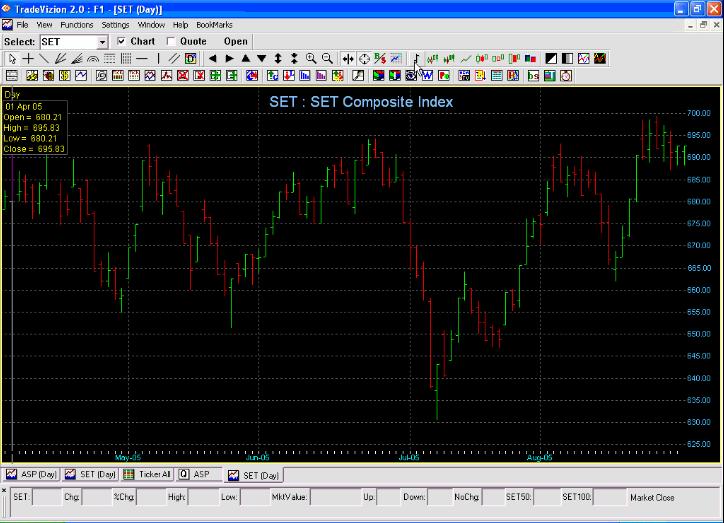This screenshot has width=724, height=523.
Task: Open the Functions menu
Action: (77, 25)
